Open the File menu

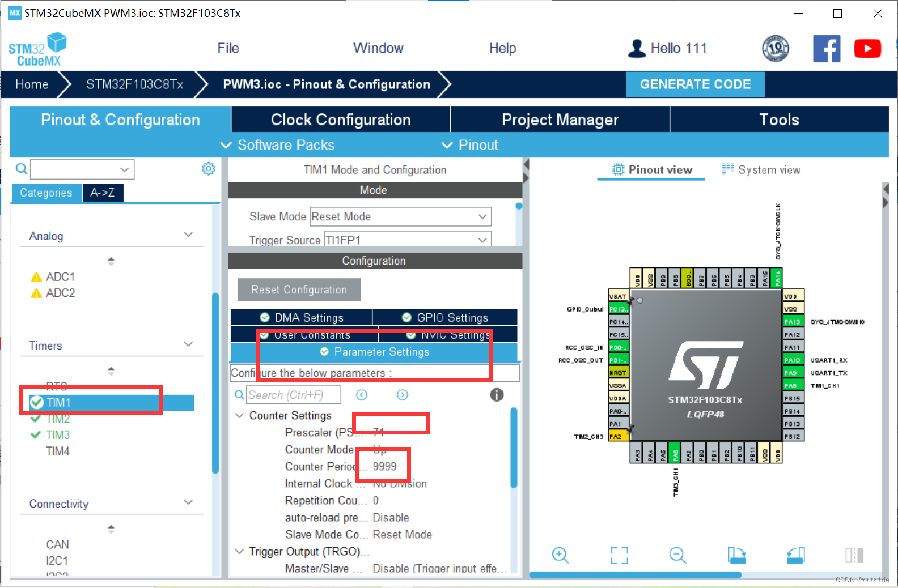(228, 48)
